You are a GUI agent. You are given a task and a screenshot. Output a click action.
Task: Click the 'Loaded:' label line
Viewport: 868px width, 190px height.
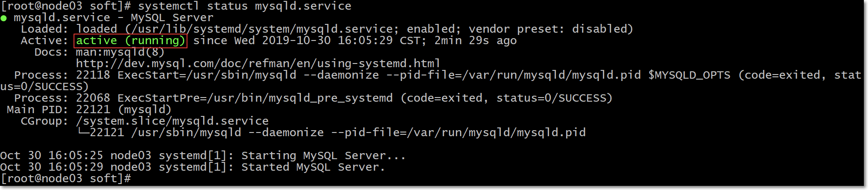(x=44, y=29)
